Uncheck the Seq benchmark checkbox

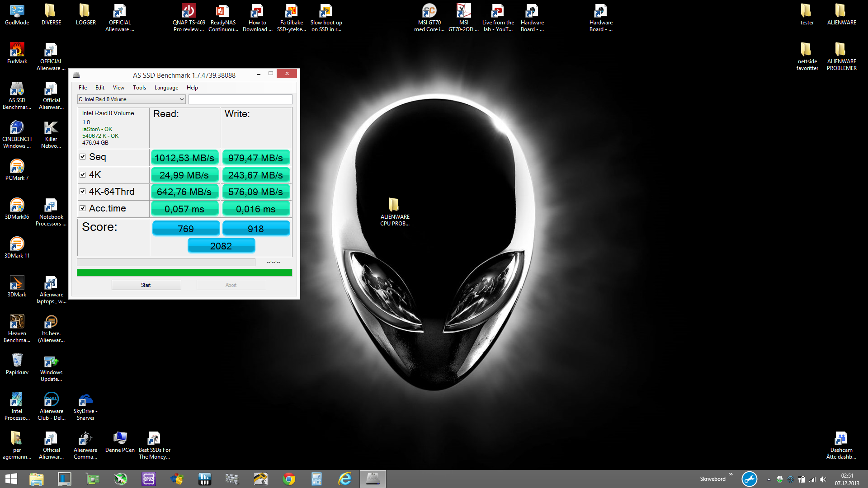[83, 157]
